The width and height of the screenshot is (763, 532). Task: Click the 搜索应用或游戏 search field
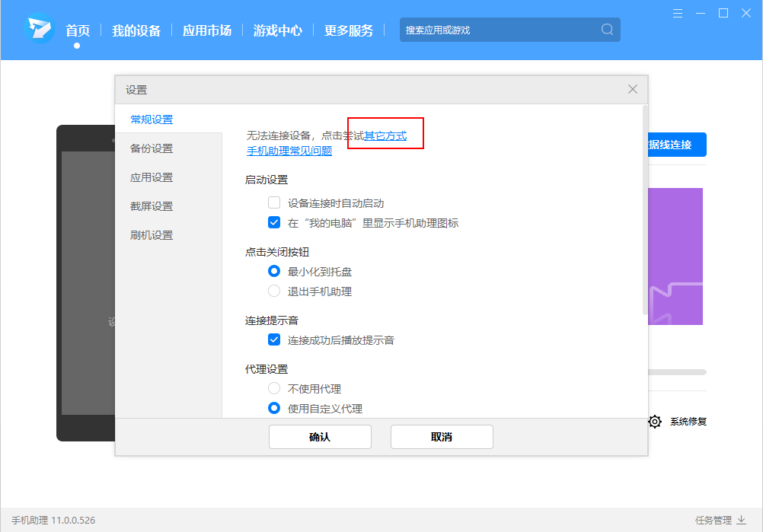[499, 30]
